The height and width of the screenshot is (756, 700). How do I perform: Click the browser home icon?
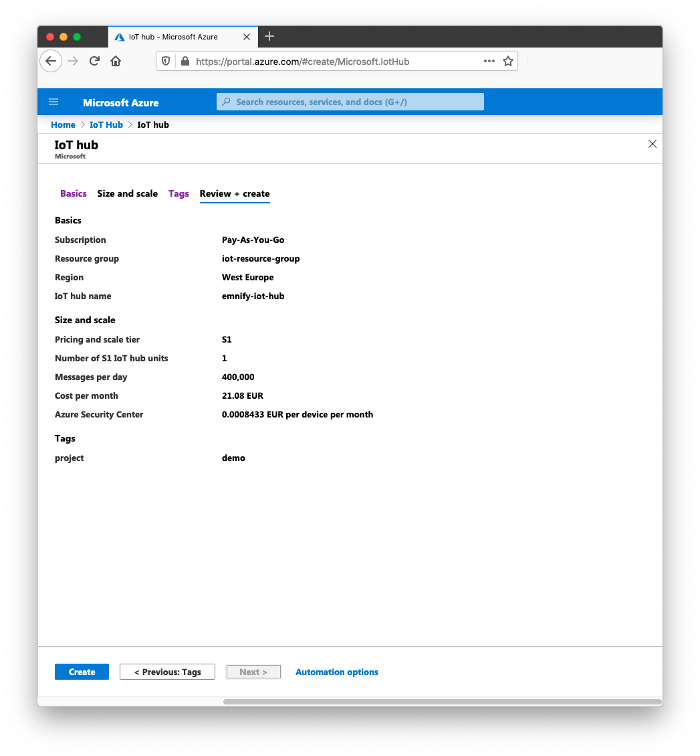[115, 61]
